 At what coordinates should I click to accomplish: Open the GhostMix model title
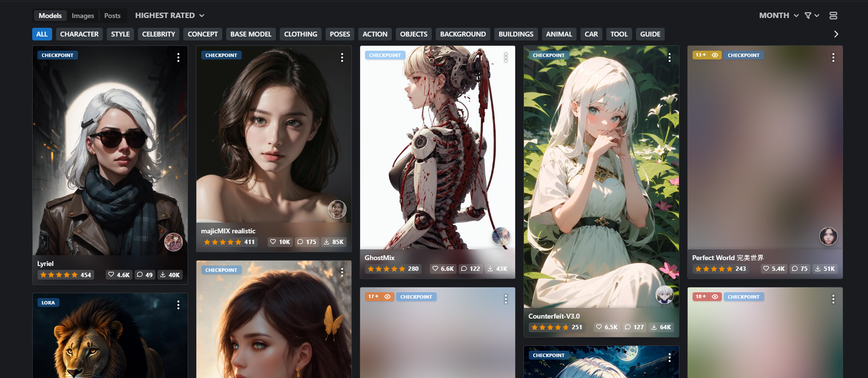380,258
